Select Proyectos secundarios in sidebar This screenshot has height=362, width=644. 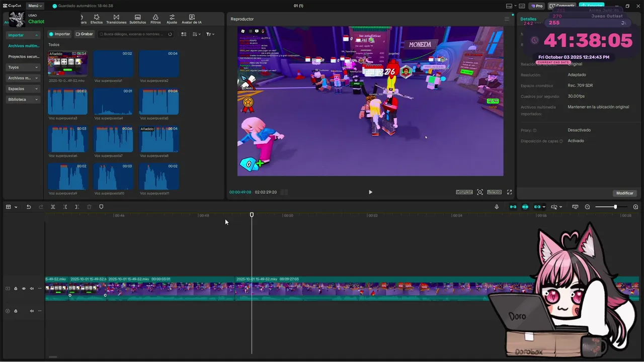click(x=24, y=57)
